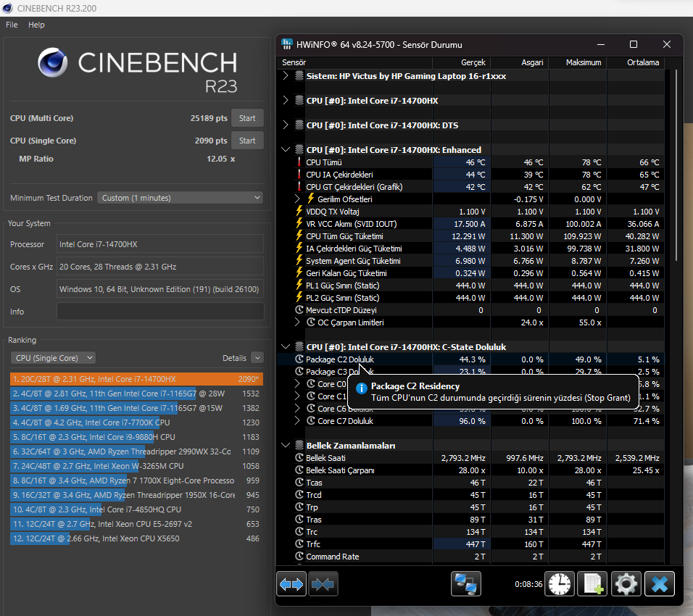Select ranking entry Ryzen 7 1700X
Viewport: 693px width, 616px height.
pyautogui.click(x=136, y=480)
